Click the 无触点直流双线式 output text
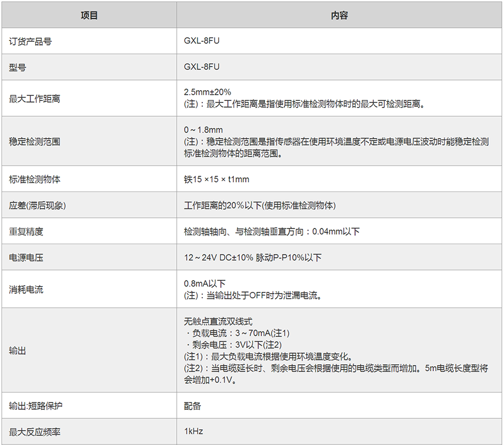This screenshot has width=504, height=445. [x=218, y=321]
